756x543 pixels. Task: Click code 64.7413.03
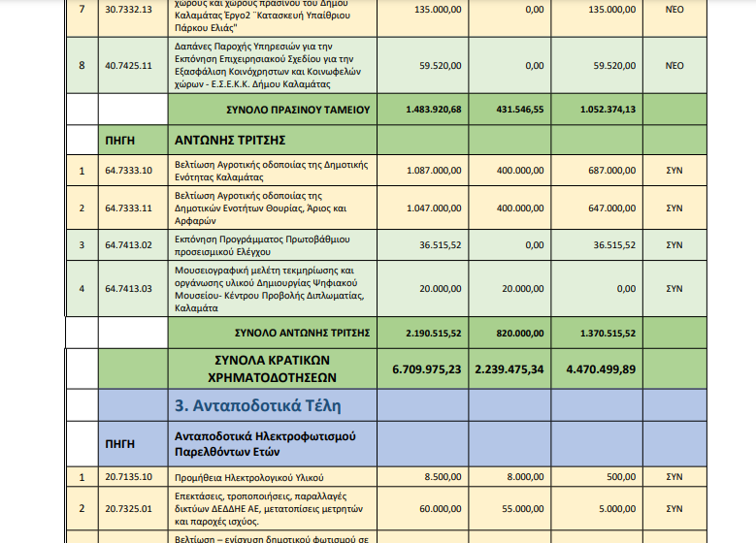click(128, 289)
